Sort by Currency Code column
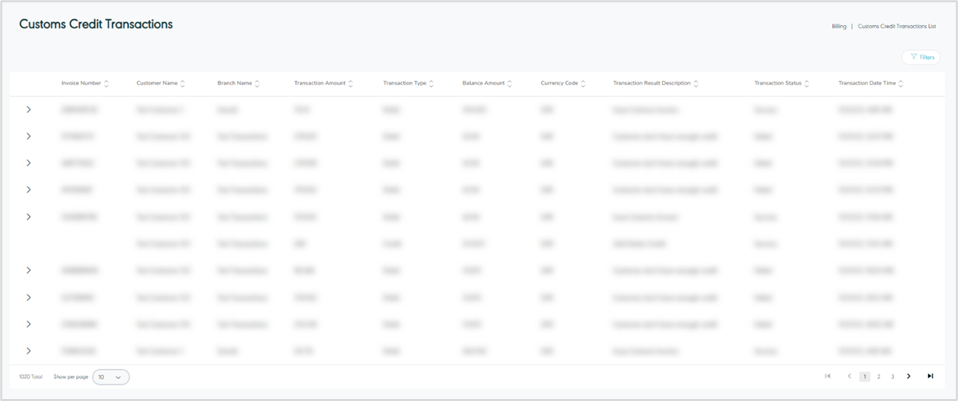Screen dimensions: 958x401 (x=583, y=83)
